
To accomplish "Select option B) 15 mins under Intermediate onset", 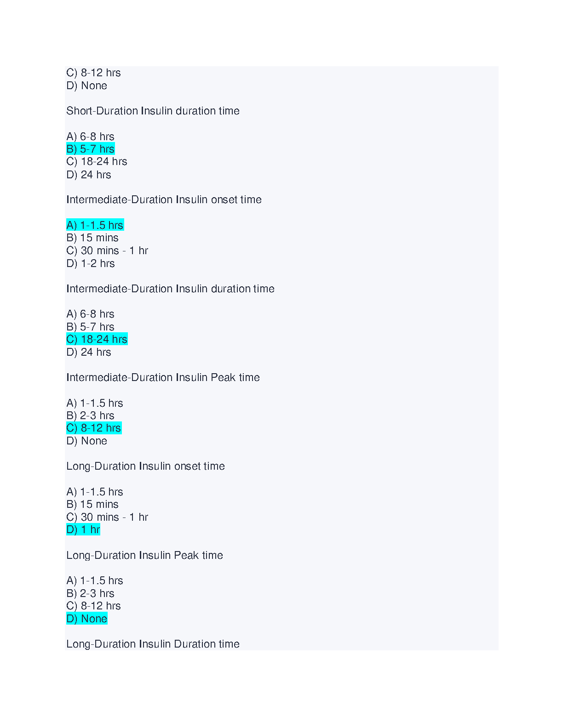I will (92, 238).
